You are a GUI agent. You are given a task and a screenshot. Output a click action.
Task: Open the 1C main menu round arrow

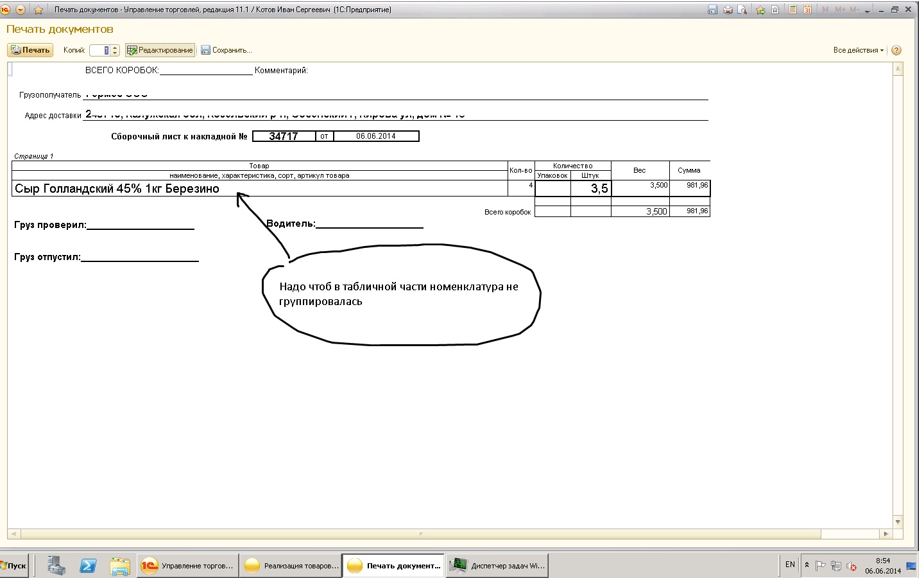pos(21,10)
